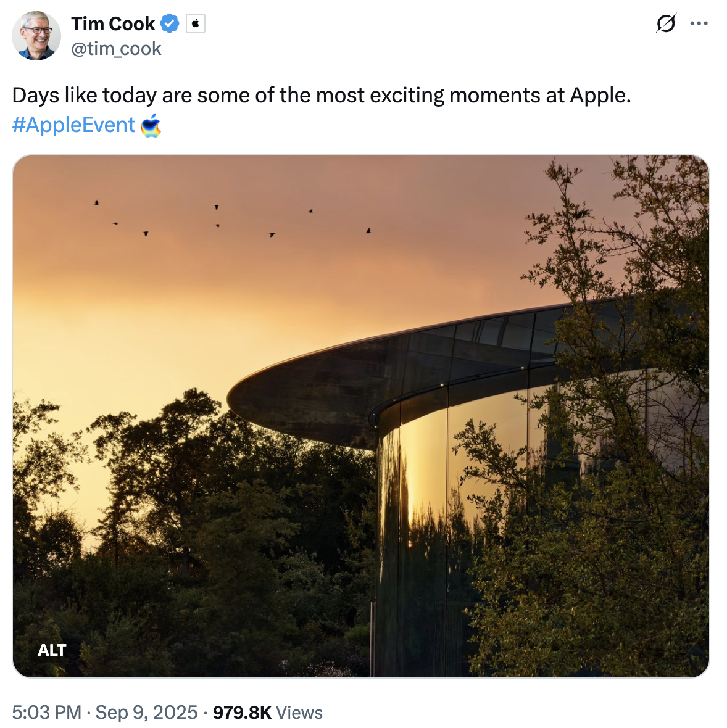Click the black Apple logo inside the square badge
The image size is (727, 728).
pyautogui.click(x=196, y=23)
